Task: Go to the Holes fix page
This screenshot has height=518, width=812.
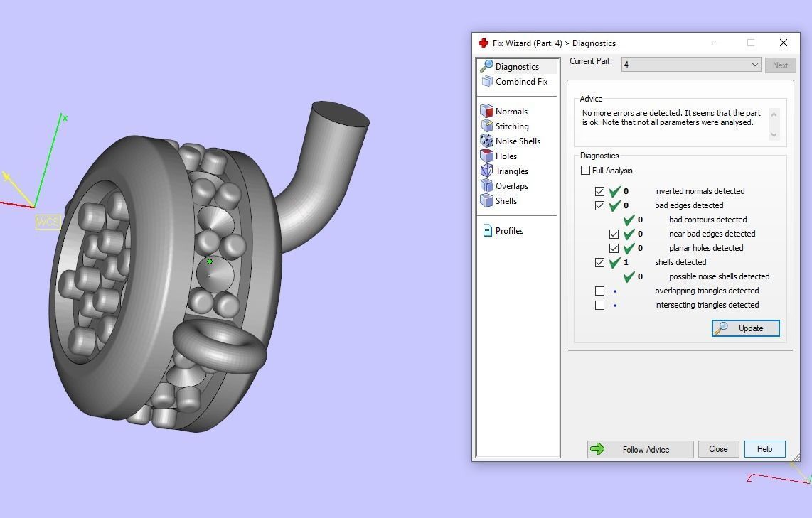Action: (506, 156)
